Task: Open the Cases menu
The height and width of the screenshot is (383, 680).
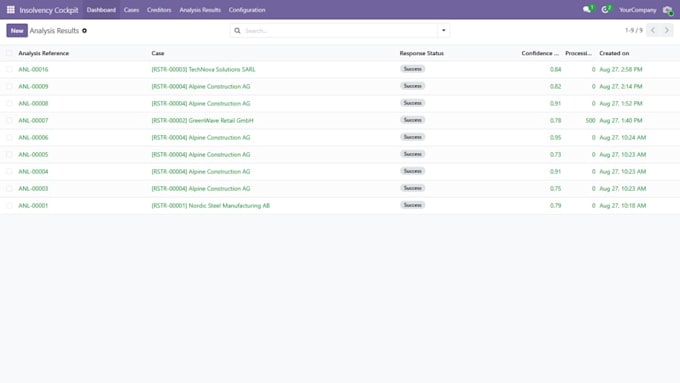Action: pos(131,10)
